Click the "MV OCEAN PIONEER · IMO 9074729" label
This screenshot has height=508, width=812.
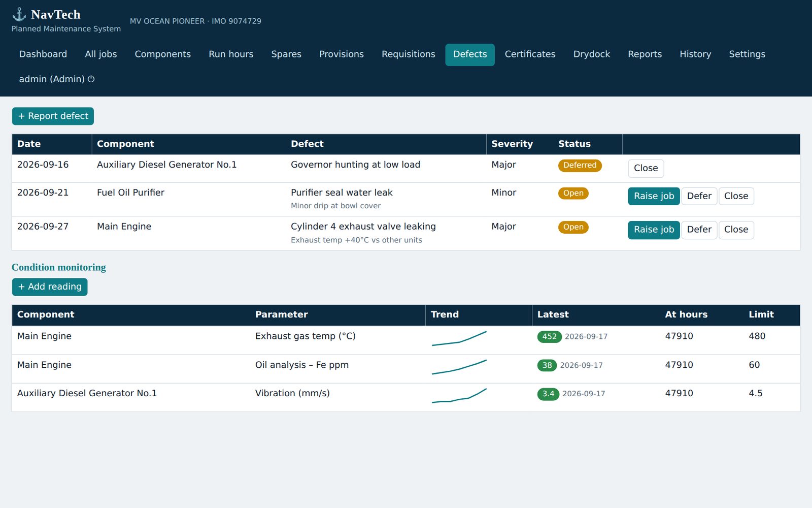coord(195,21)
